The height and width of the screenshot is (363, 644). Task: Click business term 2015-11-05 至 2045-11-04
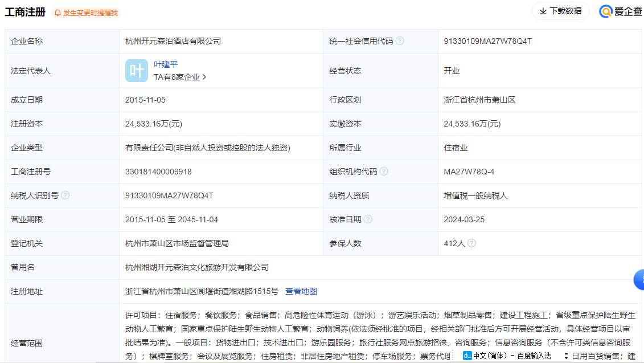(x=172, y=219)
